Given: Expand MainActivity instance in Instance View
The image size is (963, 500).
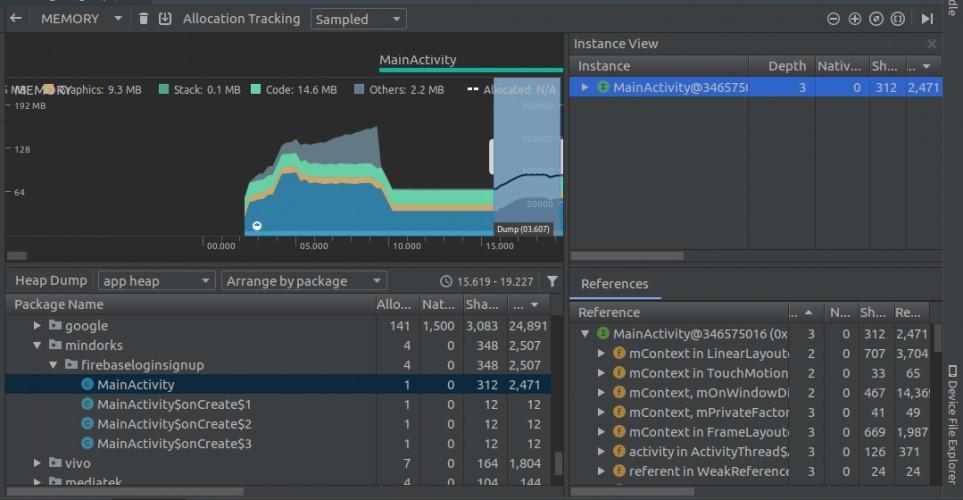Looking at the screenshot, I should tap(586, 88).
